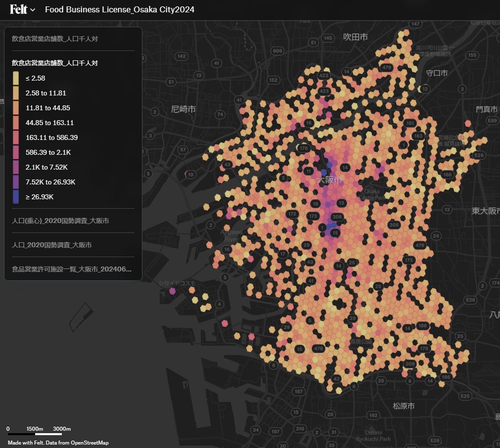
Task: Click the route 161 road shield
Action: [x=410, y=123]
